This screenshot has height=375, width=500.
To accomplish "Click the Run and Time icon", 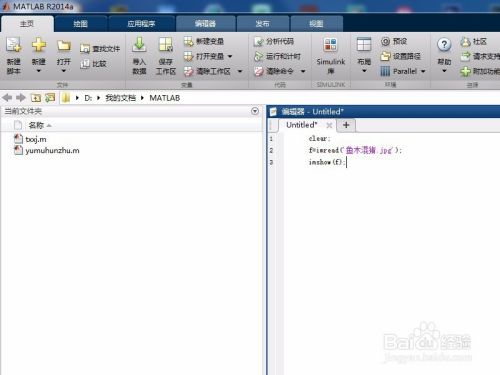I will pyautogui.click(x=258, y=56).
